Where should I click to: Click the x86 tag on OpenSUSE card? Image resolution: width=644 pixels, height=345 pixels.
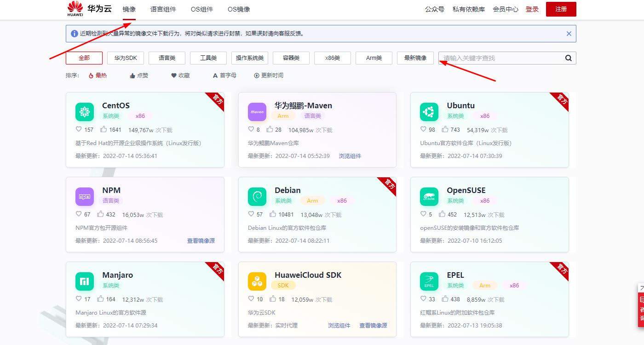(x=485, y=201)
